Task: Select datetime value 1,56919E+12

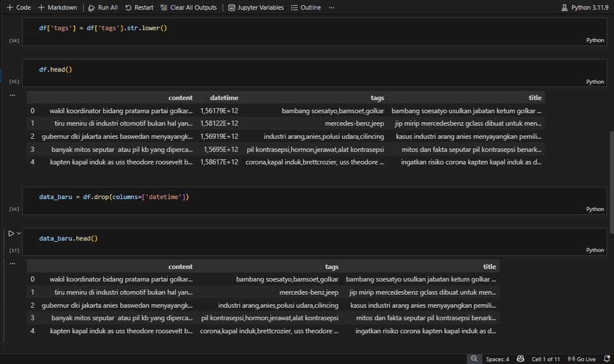Action: [219, 136]
